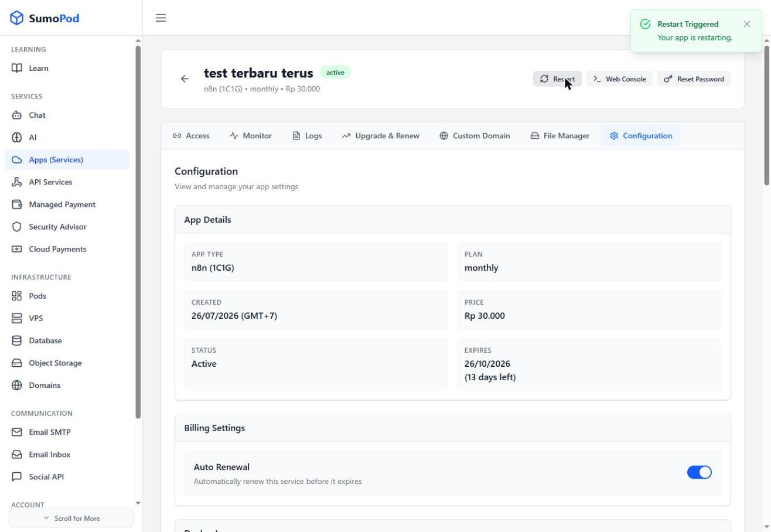Switch to the File Manager tab
Image resolution: width=771 pixels, height=532 pixels.
(560, 135)
